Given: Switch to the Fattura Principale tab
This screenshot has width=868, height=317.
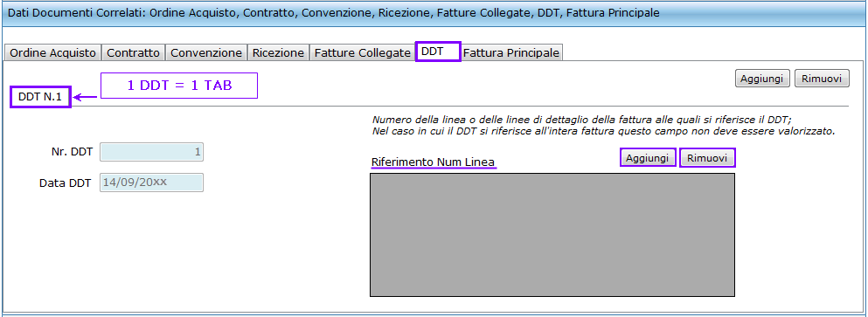Looking at the screenshot, I should point(511,53).
